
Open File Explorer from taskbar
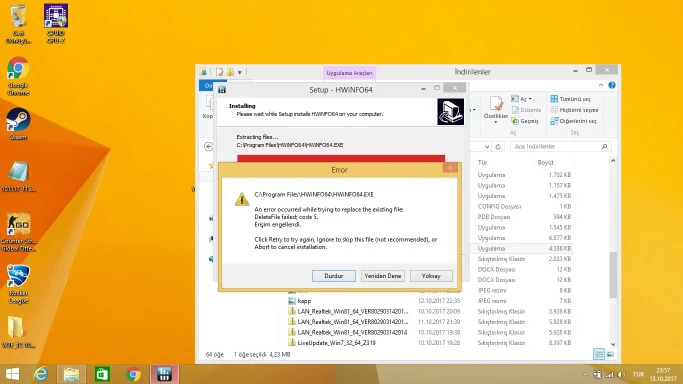point(71,374)
